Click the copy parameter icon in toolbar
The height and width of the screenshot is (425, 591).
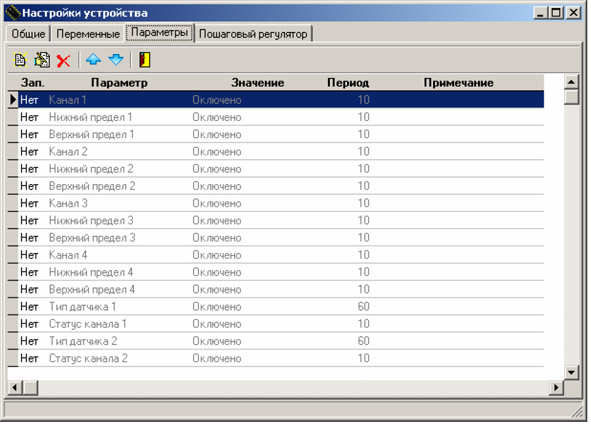coord(42,60)
